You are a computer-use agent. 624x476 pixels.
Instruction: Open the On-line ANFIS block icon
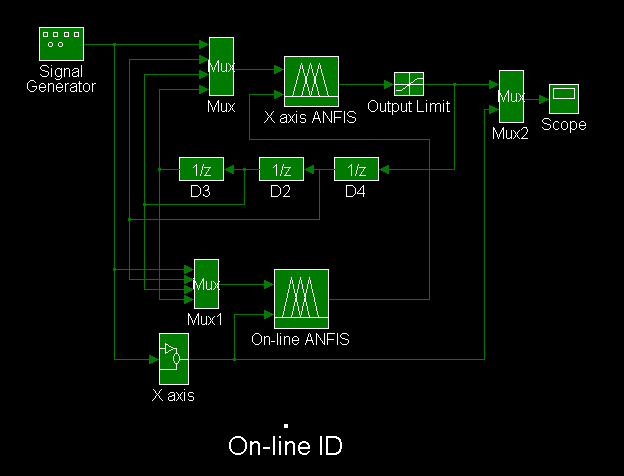[301, 298]
